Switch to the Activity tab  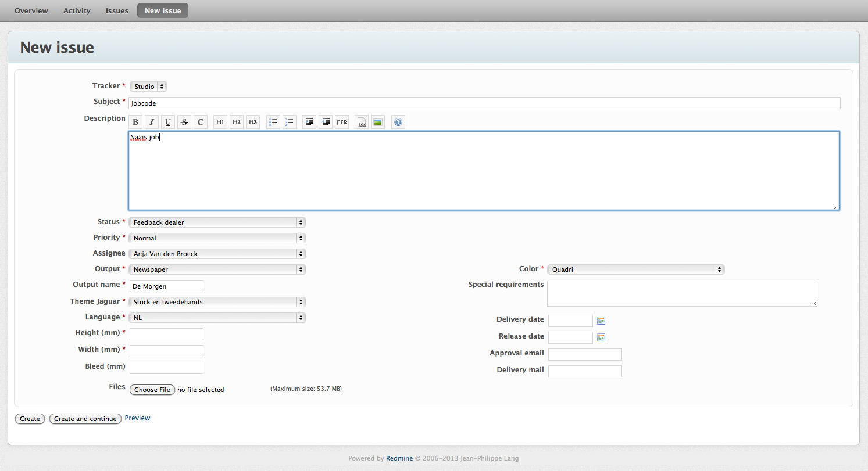(x=77, y=10)
